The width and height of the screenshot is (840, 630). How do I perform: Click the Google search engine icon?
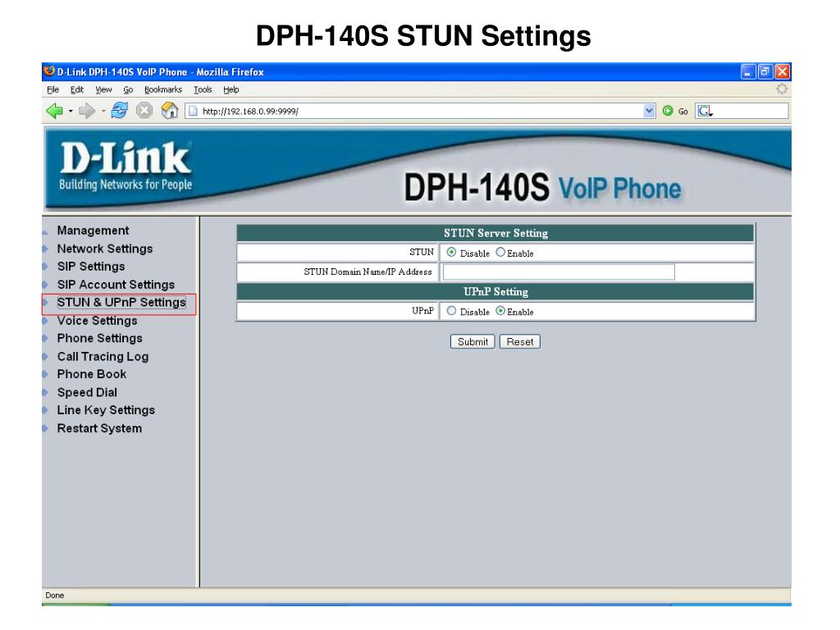705,111
